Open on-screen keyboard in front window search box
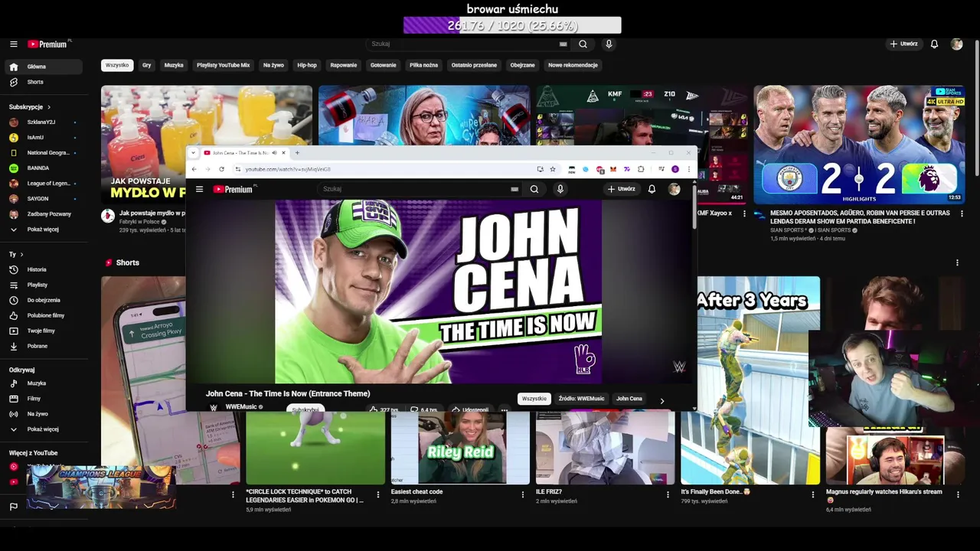 tap(514, 189)
